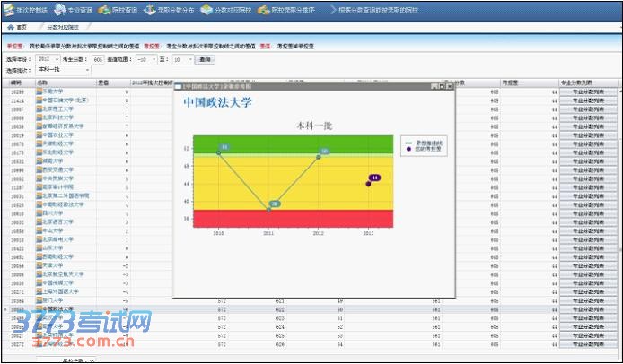Viewport: 623px width, 364px height.
Task: Switch to the 分数对应院校 tab
Action: (61, 28)
